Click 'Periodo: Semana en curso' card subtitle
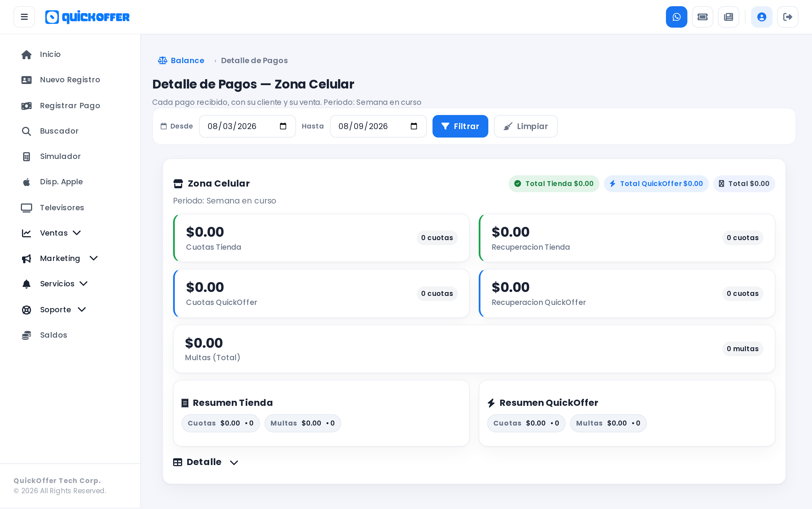 coord(224,201)
